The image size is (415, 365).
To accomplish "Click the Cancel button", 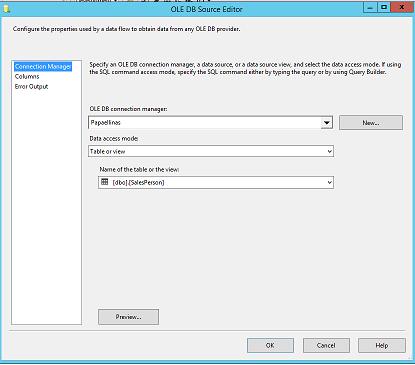I will [326, 345].
